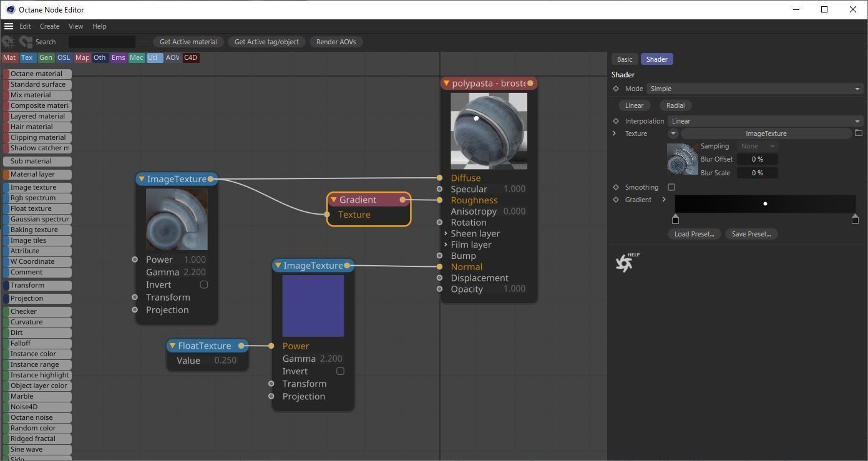Select the Shader tab
The image size is (868, 461).
click(x=657, y=59)
